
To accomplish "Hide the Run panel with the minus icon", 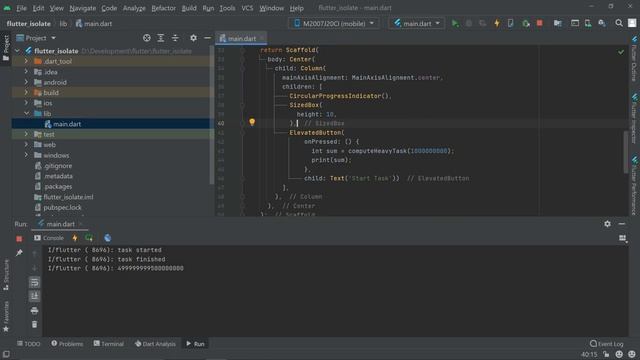I will click(622, 224).
